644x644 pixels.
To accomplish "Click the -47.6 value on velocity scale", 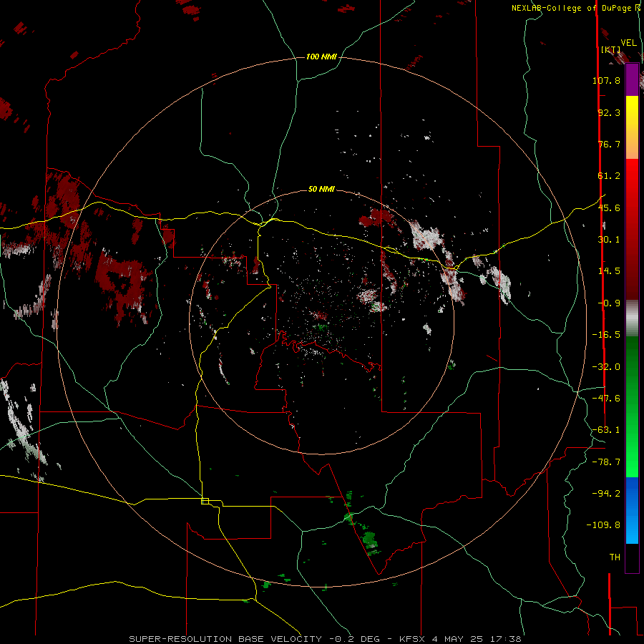I will [x=606, y=399].
